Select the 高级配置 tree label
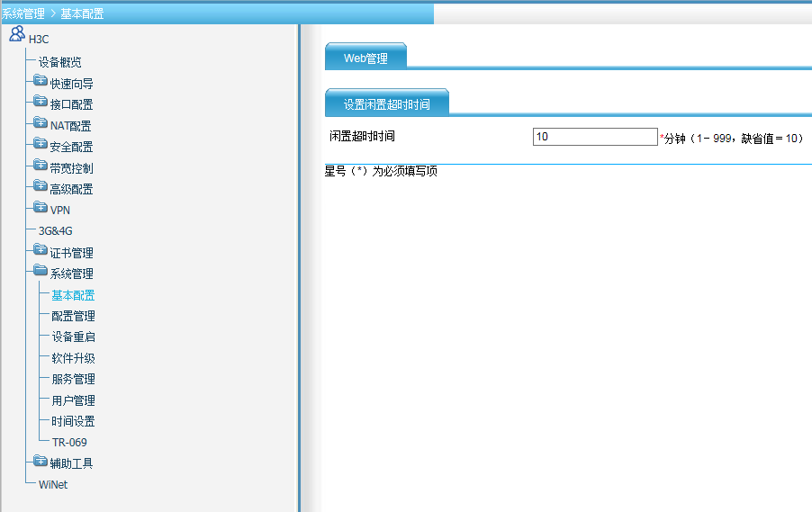Viewport: 812px width, 512px height. [x=71, y=189]
